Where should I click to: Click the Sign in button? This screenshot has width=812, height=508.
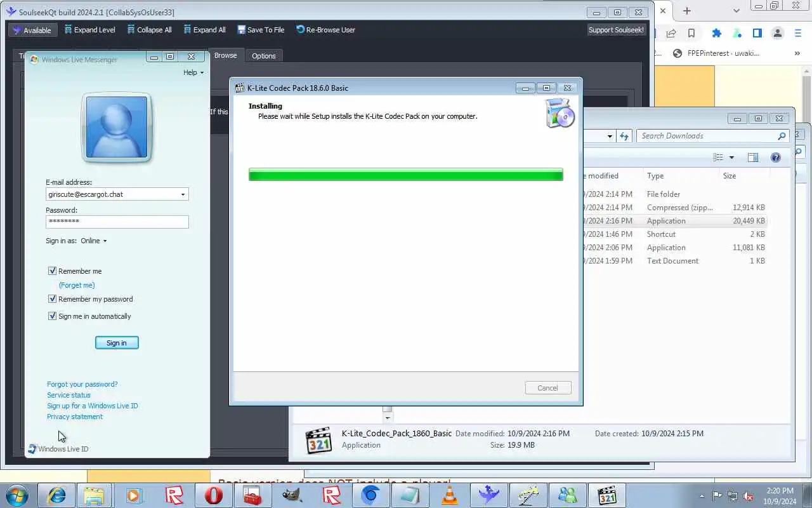[x=117, y=343]
